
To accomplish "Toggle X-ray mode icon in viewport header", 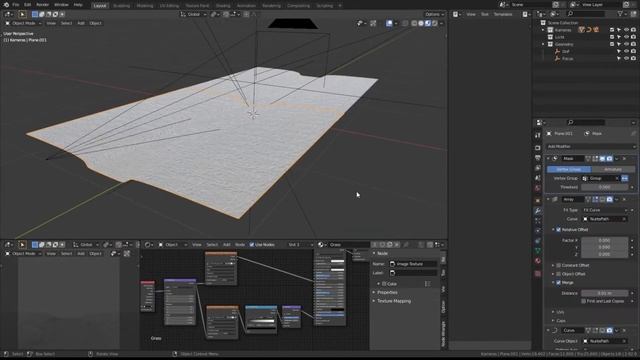I will pyautogui.click(x=405, y=23).
